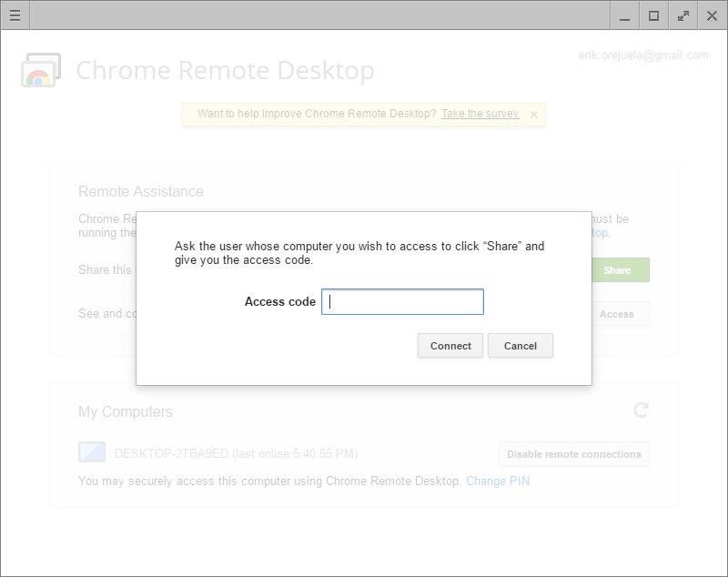
Task: Click the erik.orejuela@gmail.com account email
Action: (x=642, y=56)
